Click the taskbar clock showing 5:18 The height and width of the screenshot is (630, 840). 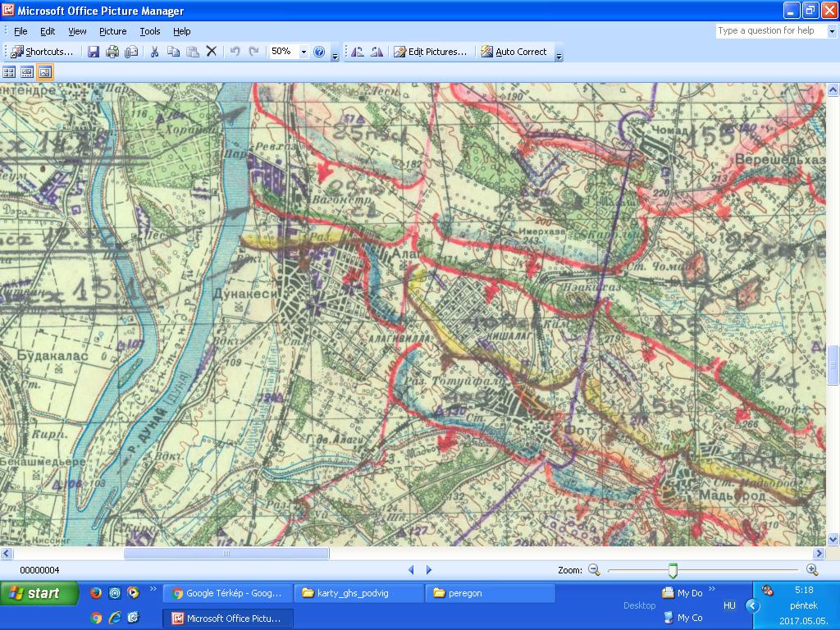coord(804,590)
